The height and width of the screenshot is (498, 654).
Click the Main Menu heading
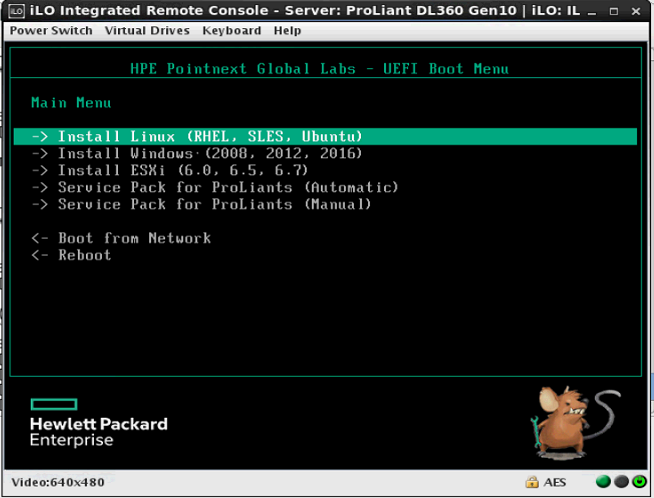click(71, 103)
